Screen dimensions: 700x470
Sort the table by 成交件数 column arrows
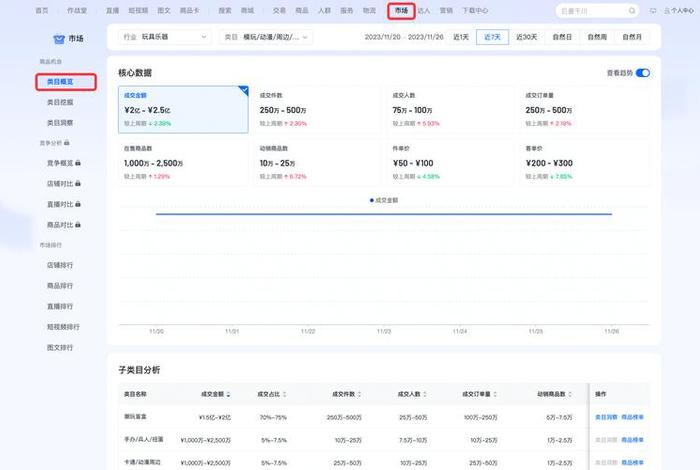(x=359, y=395)
